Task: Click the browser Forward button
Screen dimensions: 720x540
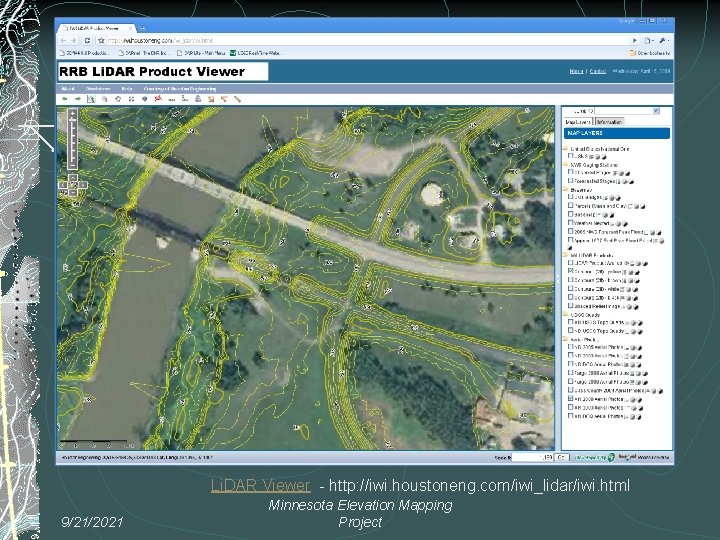Action: 73,40
